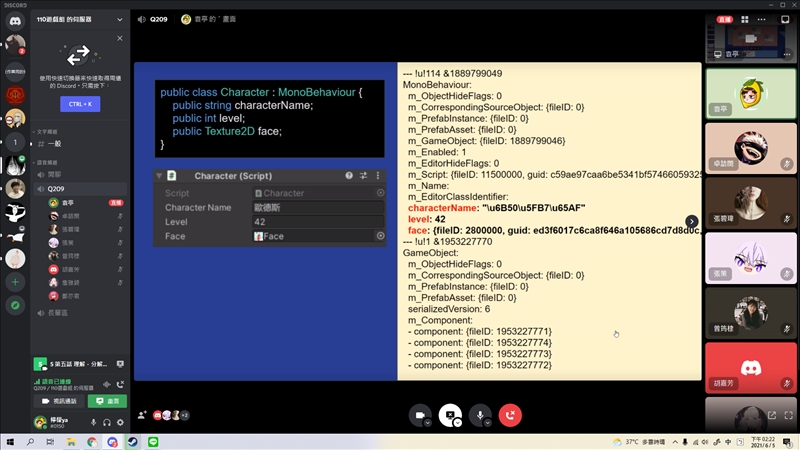Click the invite friends icon below the stream
Screen dimensions: 800x450
[142, 415]
